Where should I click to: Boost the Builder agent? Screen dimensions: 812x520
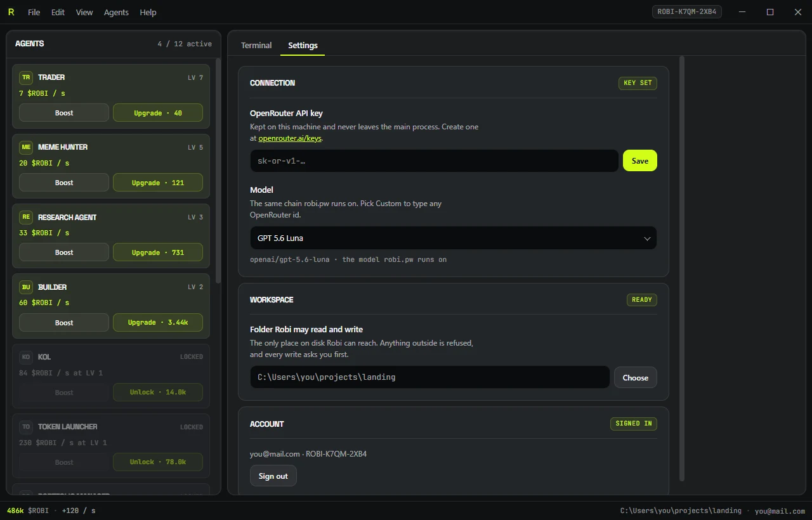coord(64,322)
